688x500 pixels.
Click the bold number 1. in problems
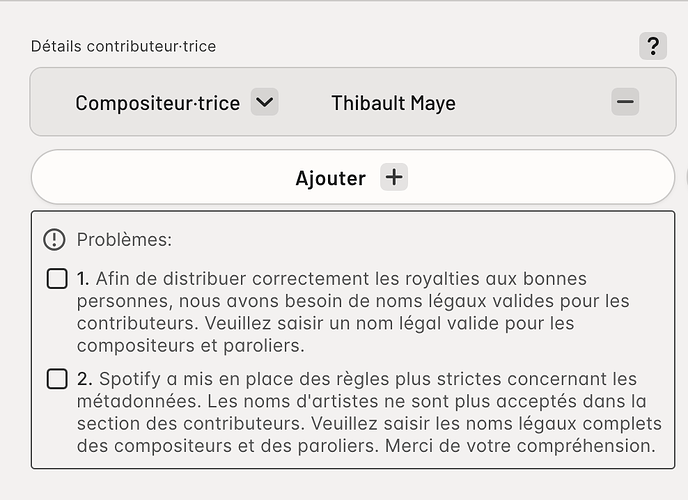(83, 279)
